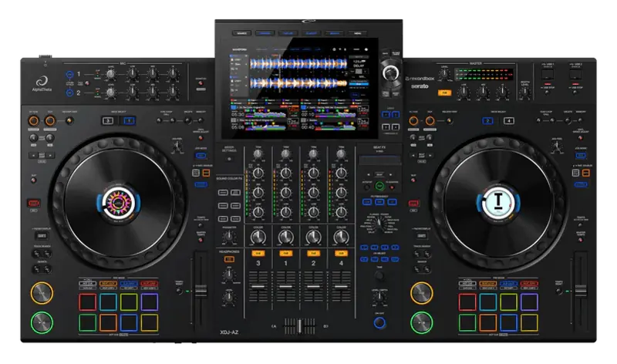
Task: Click the BOOTH LEVEL knob
Action: click(525, 93)
